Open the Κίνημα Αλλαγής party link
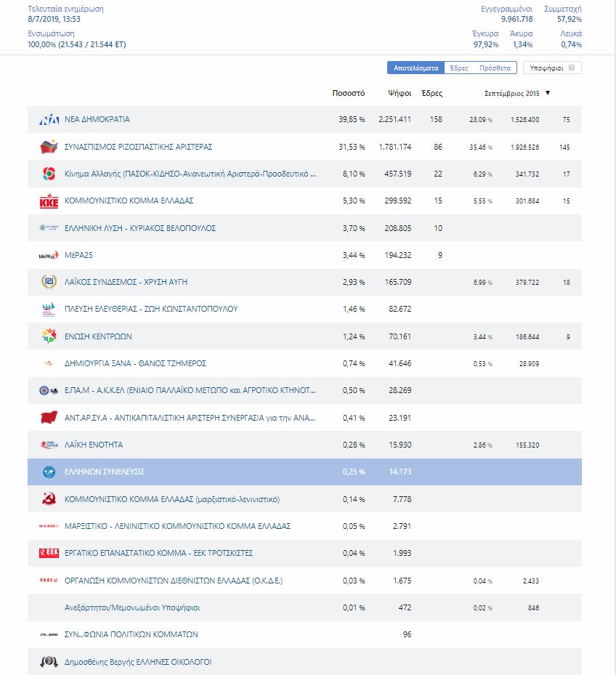The height and width of the screenshot is (675, 616). [190, 174]
